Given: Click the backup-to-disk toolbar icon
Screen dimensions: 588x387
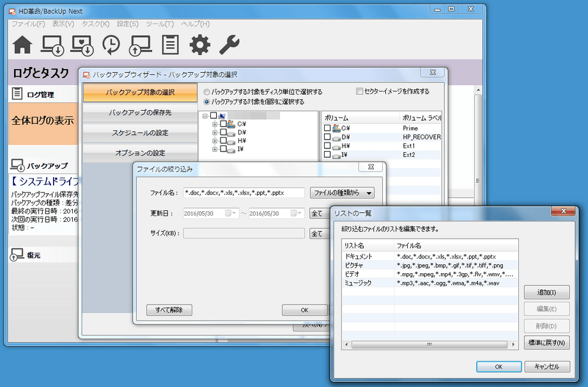Looking at the screenshot, I should pyautogui.click(x=52, y=45).
